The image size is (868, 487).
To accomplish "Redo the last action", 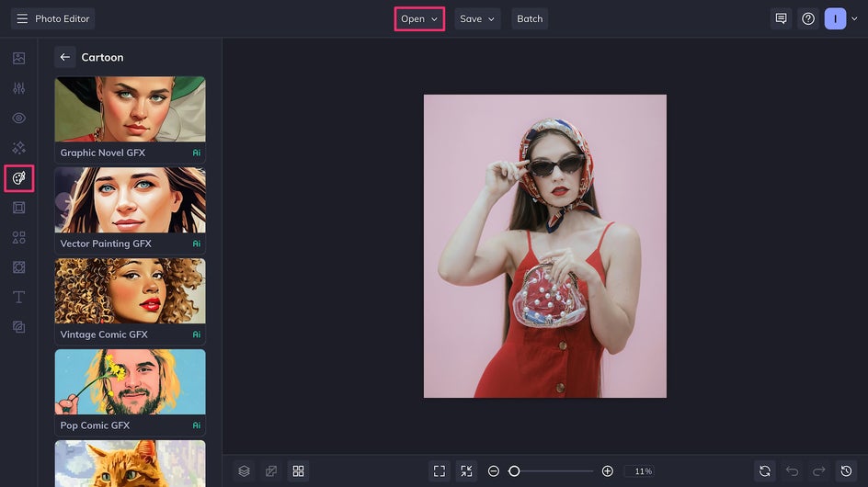I will pyautogui.click(x=819, y=471).
